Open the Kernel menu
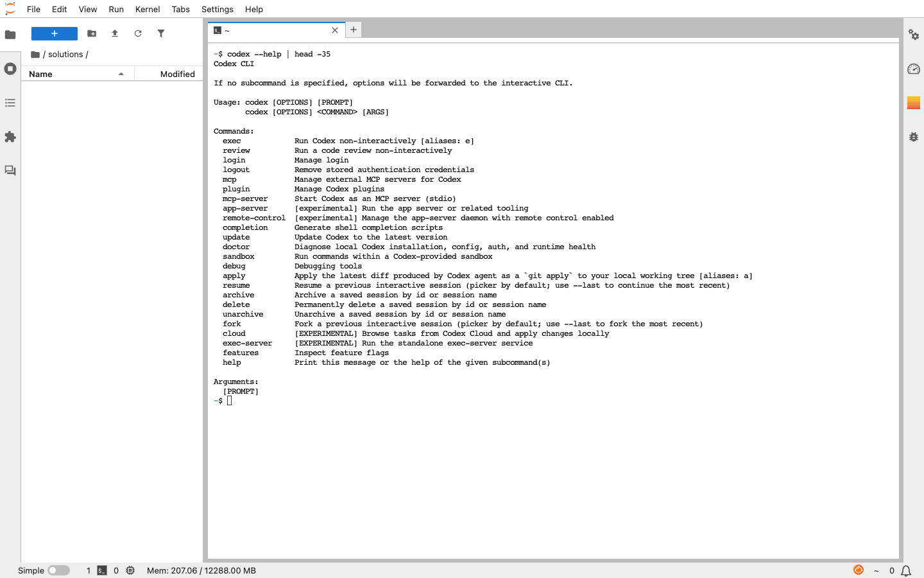 148,9
